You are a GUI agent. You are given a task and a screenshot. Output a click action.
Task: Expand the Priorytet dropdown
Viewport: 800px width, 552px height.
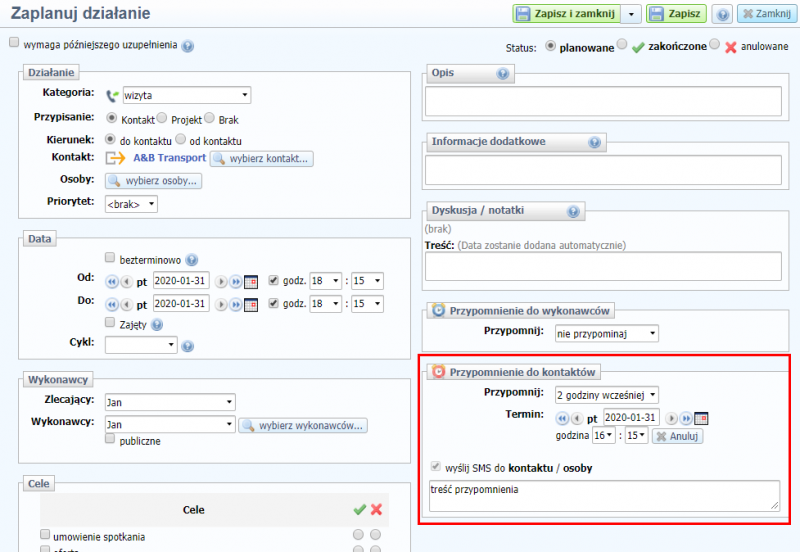tap(131, 203)
